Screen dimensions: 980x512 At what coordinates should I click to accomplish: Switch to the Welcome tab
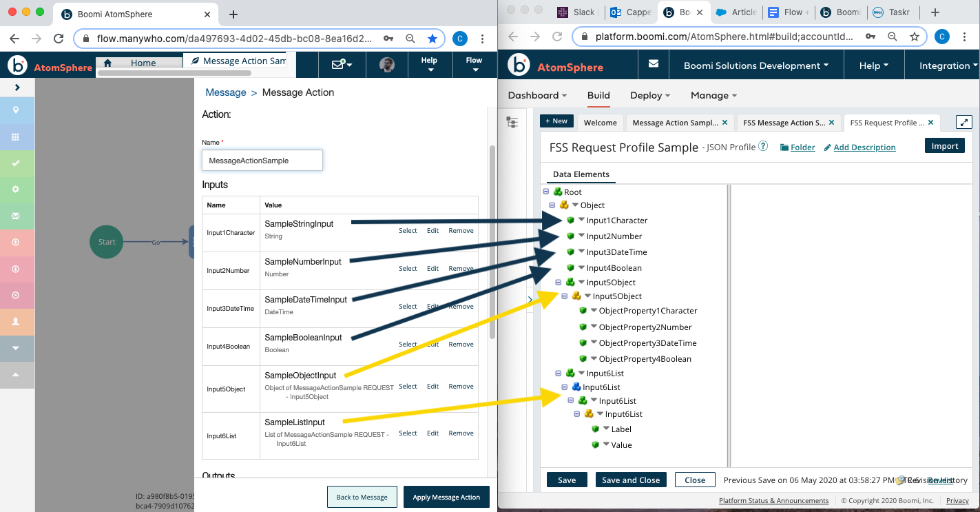[600, 123]
